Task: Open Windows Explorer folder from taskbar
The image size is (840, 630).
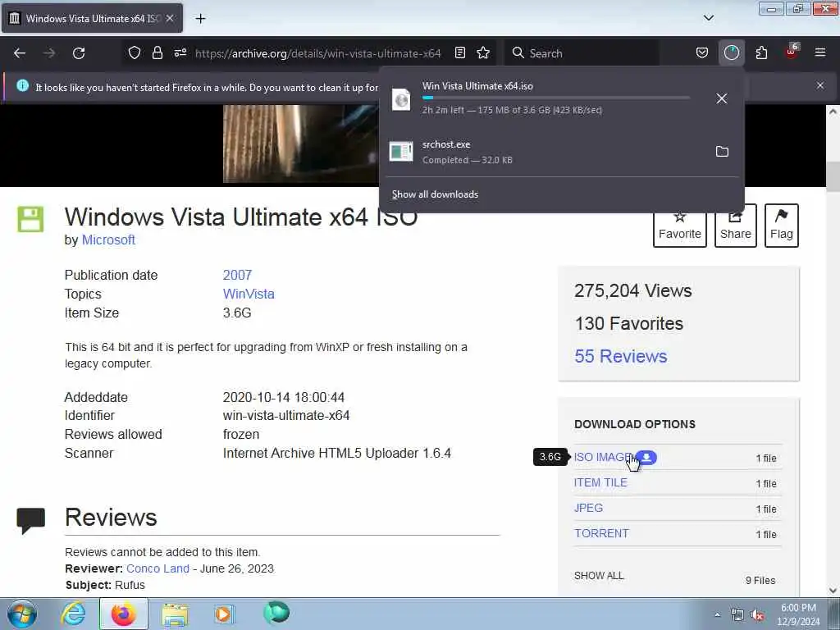Action: (x=175, y=614)
